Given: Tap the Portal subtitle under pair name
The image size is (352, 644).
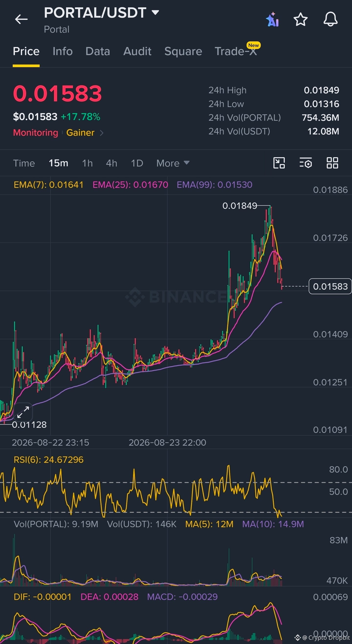Looking at the screenshot, I should point(57,29).
